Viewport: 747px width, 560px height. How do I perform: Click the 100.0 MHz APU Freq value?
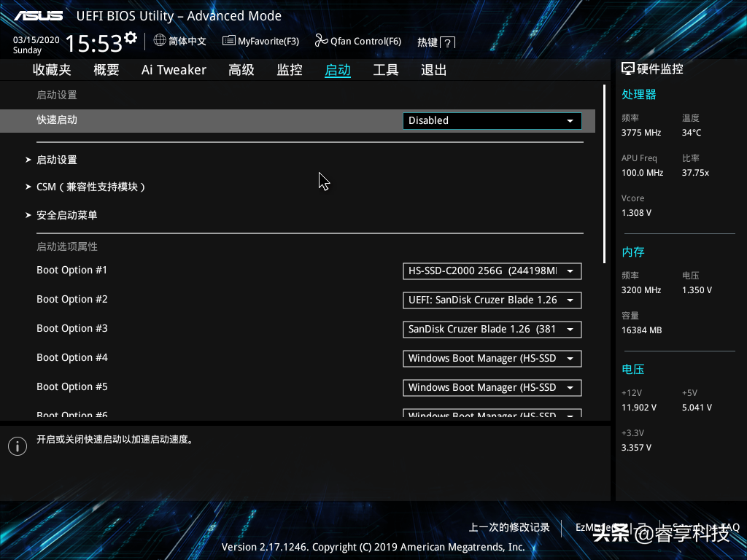(642, 173)
